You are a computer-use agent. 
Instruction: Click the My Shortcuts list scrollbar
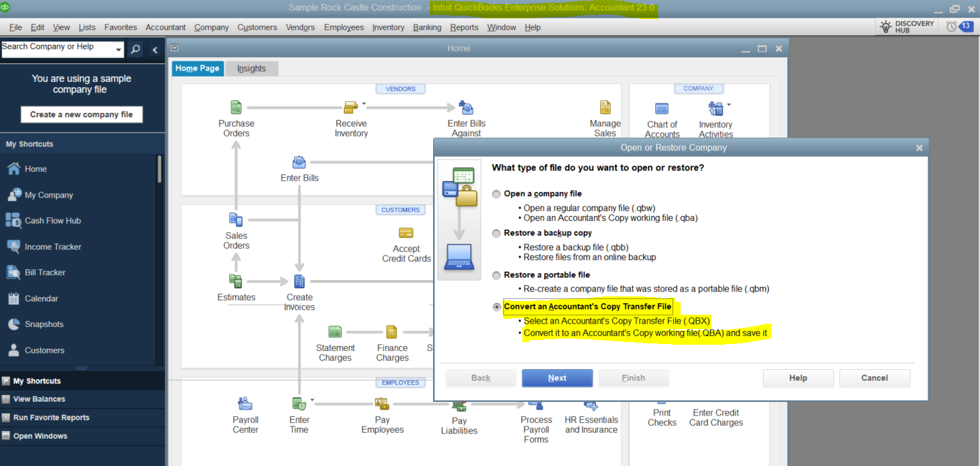[x=160, y=169]
